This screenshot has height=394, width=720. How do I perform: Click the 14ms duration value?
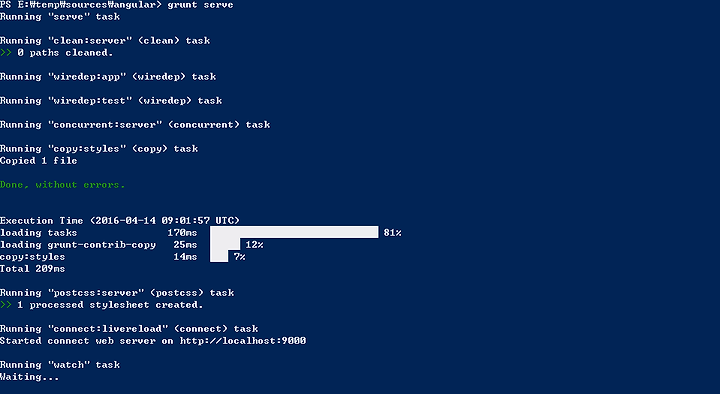coord(186,257)
